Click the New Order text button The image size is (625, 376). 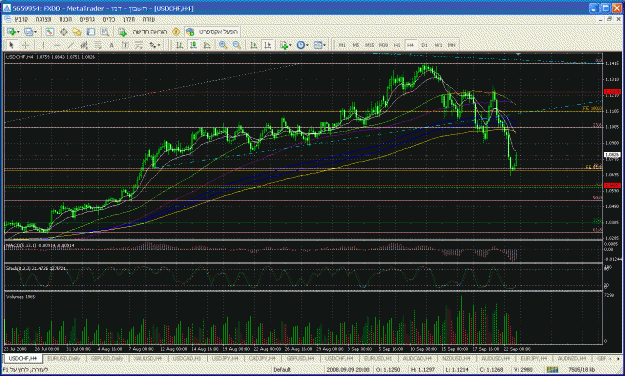point(149,32)
